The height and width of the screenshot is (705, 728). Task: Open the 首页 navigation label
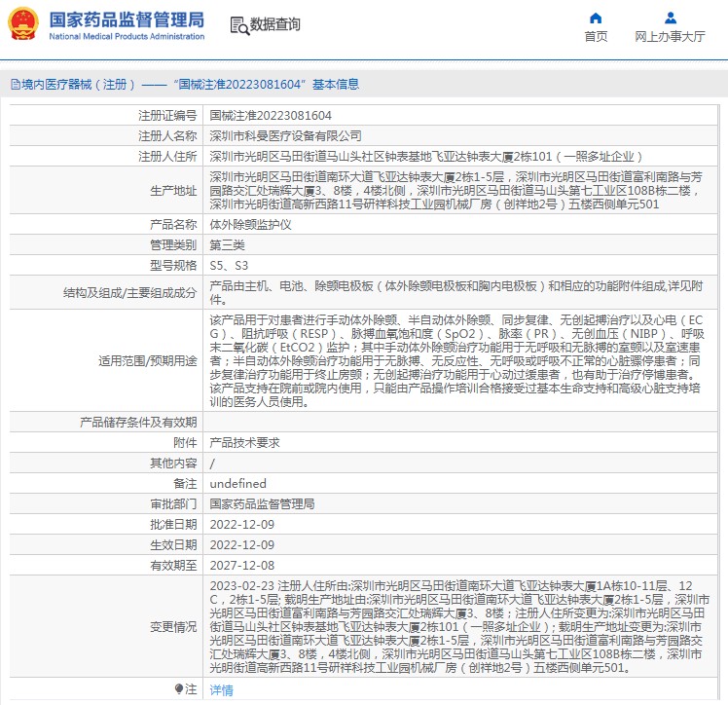[x=596, y=37]
